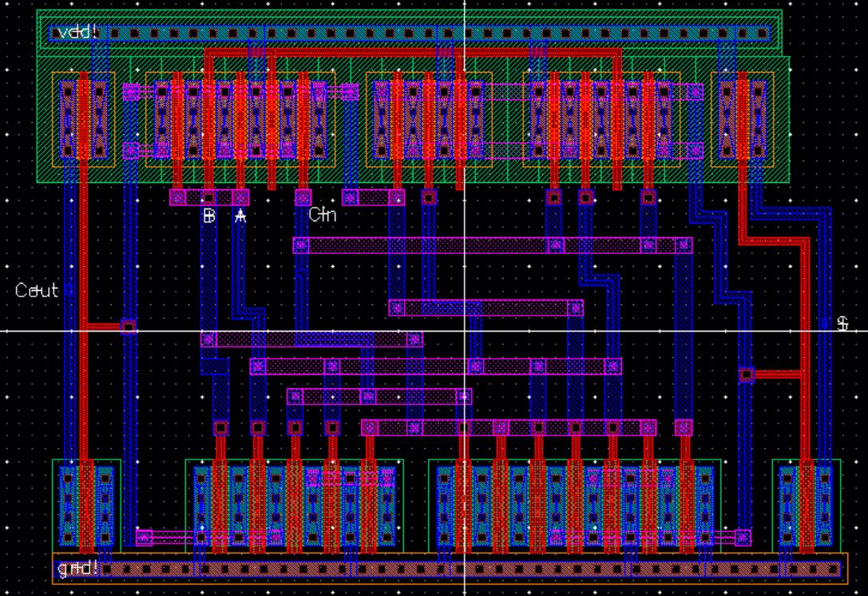Click the S output label
The height and width of the screenshot is (596, 868).
(842, 324)
